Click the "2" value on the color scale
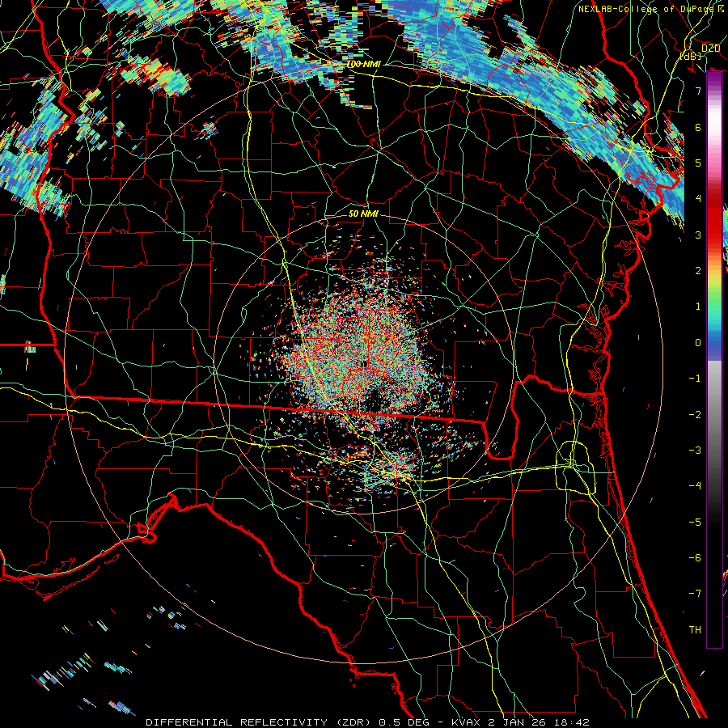The width and height of the screenshot is (728, 728). click(698, 271)
